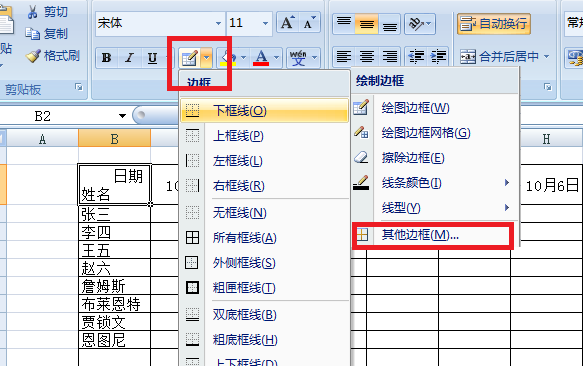Open the Name Box dropdown arrow

pyautogui.click(x=122, y=116)
